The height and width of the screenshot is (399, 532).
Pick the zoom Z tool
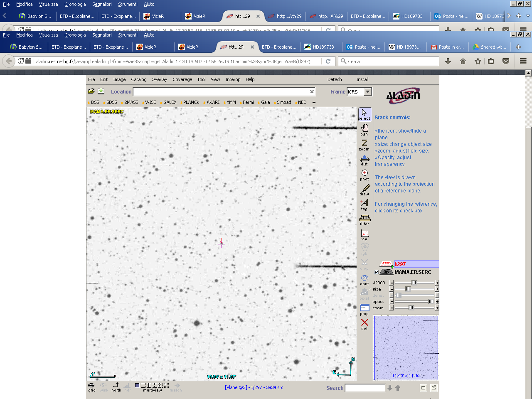pyautogui.click(x=365, y=145)
